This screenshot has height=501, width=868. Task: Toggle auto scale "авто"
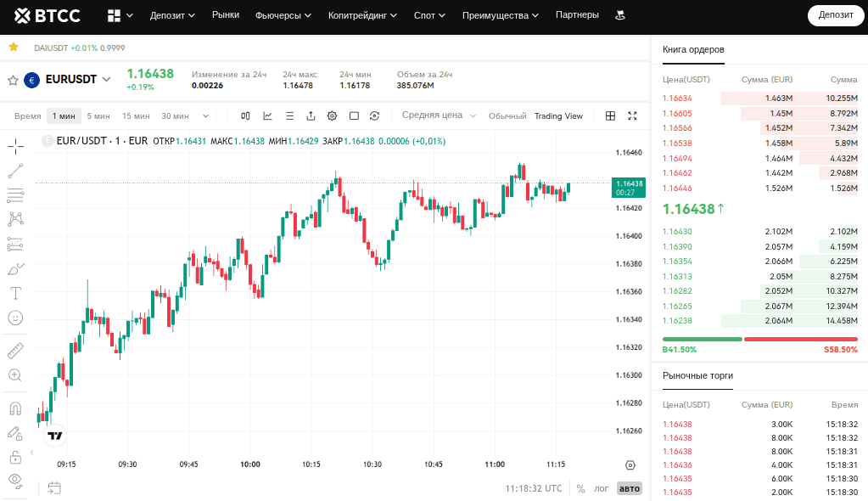pyautogui.click(x=630, y=489)
